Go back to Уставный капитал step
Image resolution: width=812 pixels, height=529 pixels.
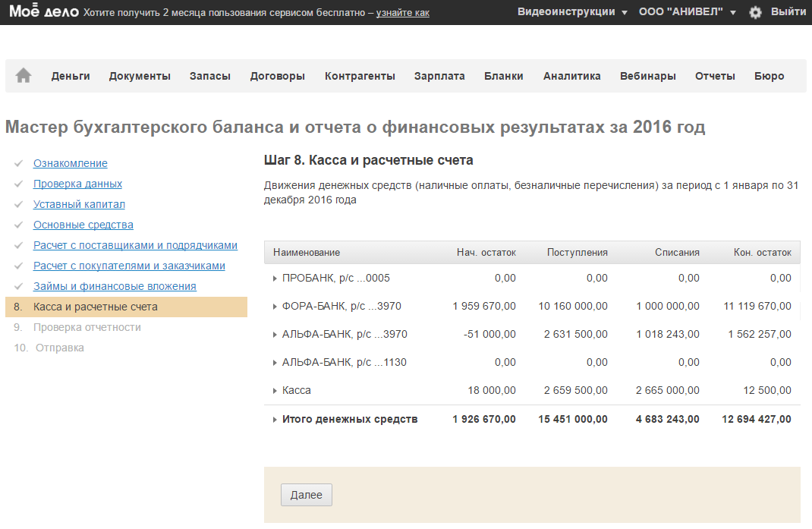point(79,204)
